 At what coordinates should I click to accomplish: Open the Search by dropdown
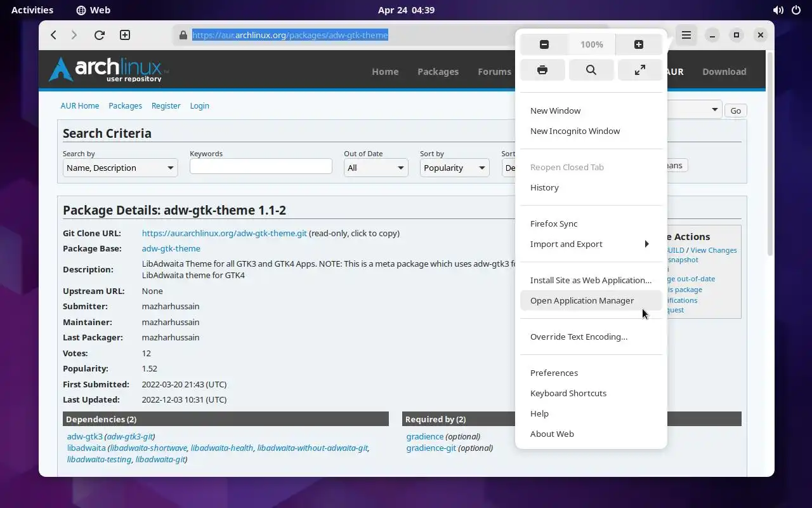(120, 168)
